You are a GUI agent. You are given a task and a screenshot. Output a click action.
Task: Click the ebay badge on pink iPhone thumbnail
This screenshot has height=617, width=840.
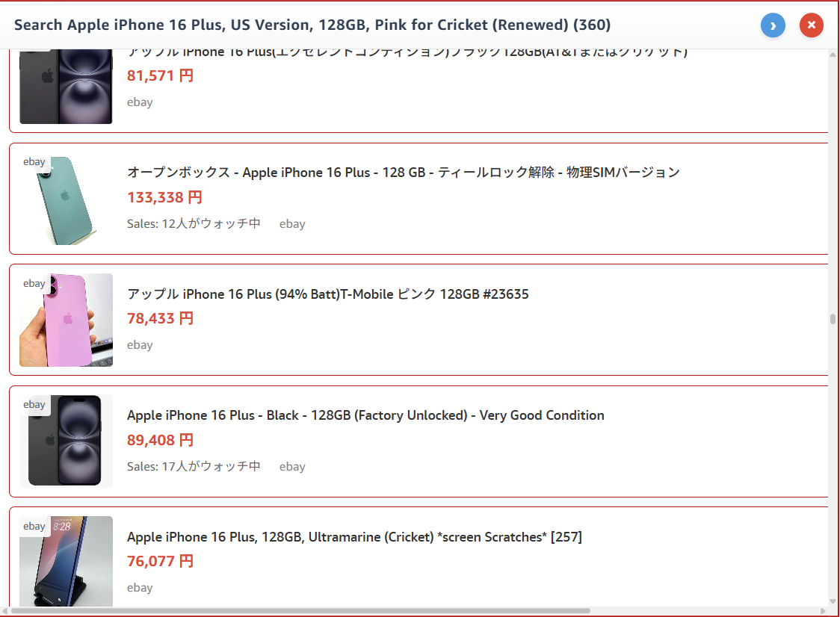34,283
